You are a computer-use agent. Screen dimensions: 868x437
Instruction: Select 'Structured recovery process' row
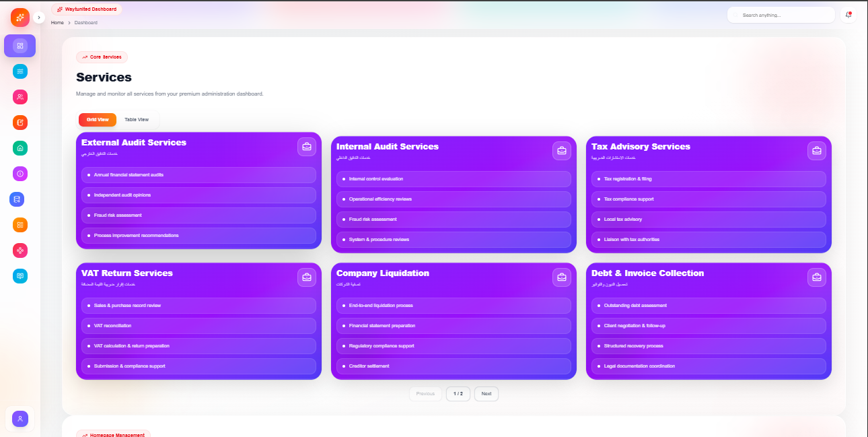click(709, 346)
